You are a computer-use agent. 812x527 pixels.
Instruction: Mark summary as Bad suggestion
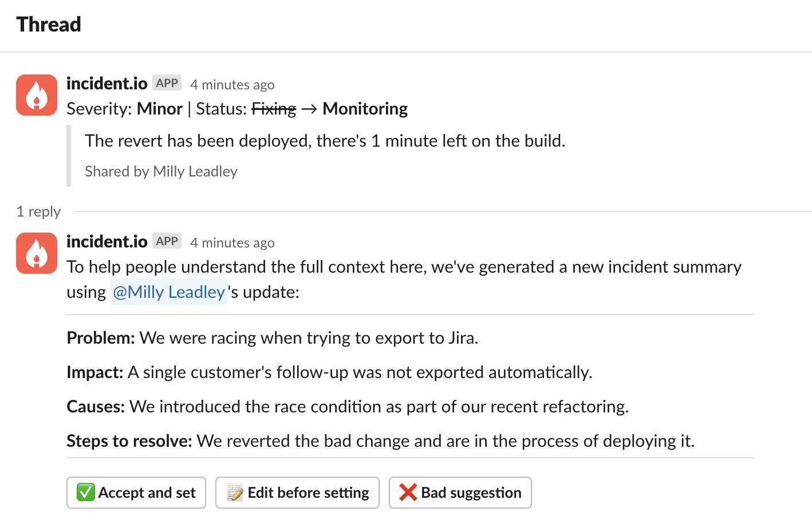click(x=460, y=493)
